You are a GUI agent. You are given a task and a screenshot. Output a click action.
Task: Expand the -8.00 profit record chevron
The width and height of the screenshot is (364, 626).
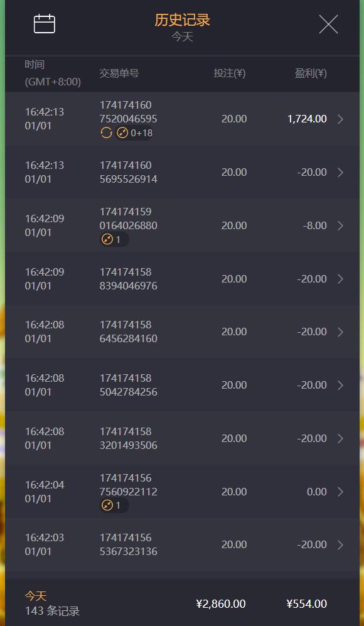[340, 225]
